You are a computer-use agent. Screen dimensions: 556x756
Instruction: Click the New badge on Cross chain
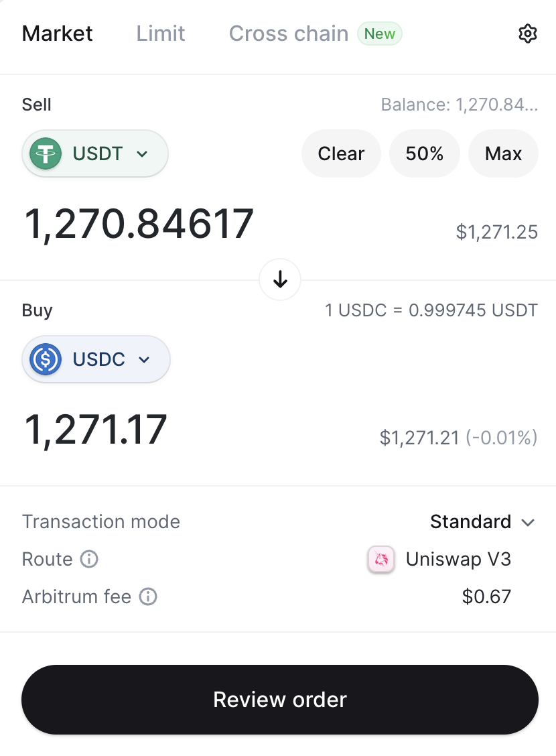pyautogui.click(x=380, y=34)
